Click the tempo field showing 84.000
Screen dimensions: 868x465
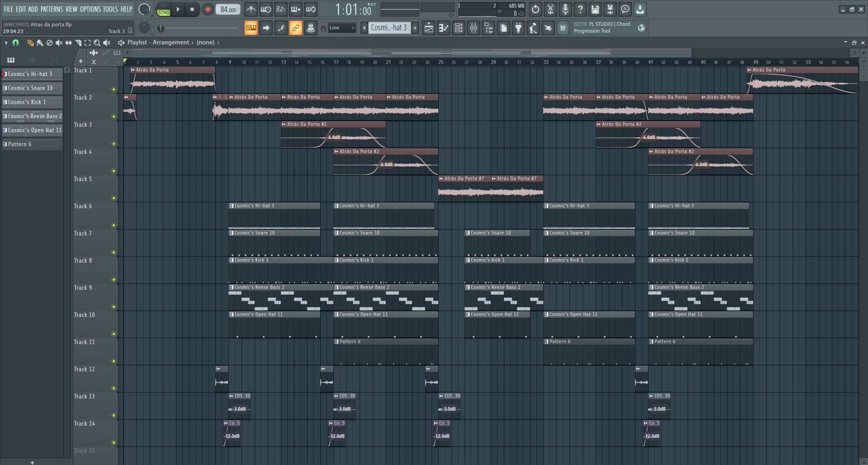click(x=228, y=10)
